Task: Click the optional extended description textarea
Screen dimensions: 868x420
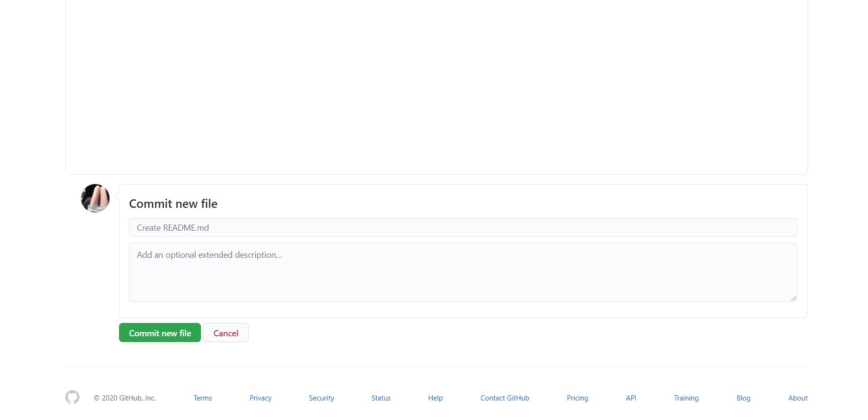Action: [463, 272]
